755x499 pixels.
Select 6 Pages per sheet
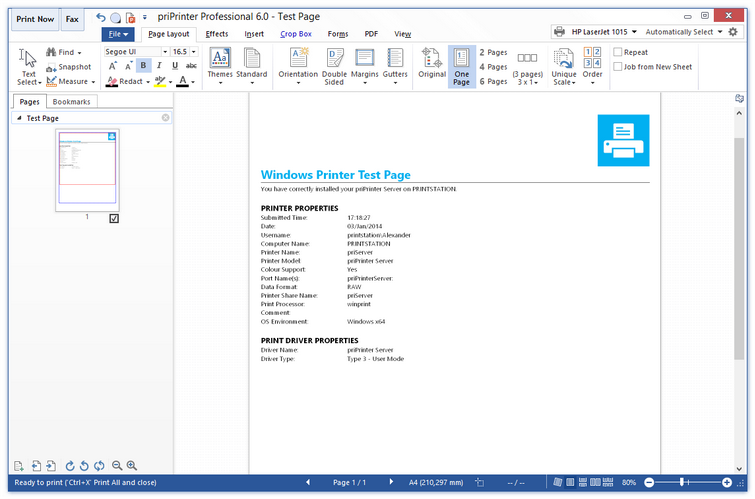pyautogui.click(x=493, y=81)
